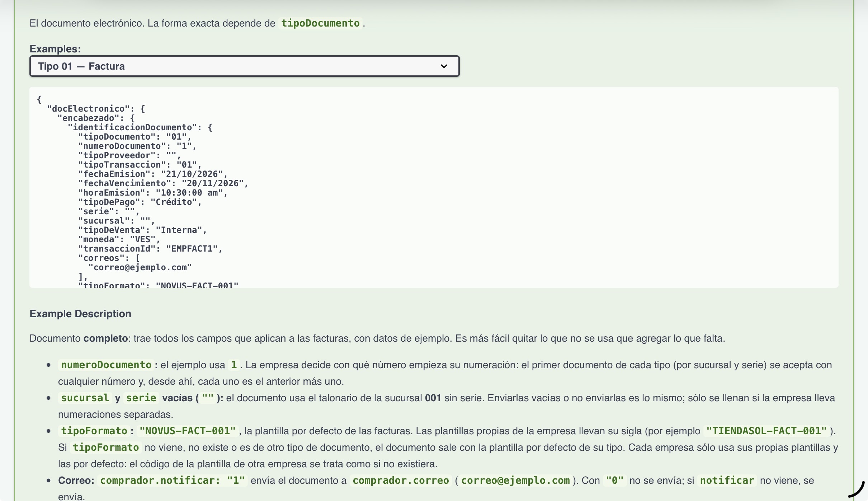The width and height of the screenshot is (868, 501).
Task: Click the 'numeroDocumento' code tag in bullet list
Action: tap(106, 365)
